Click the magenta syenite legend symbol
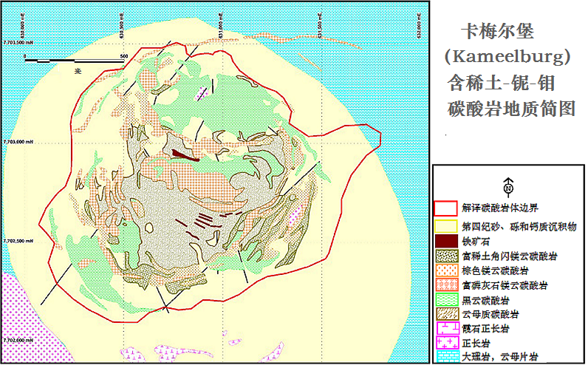The image size is (588, 368). (446, 343)
